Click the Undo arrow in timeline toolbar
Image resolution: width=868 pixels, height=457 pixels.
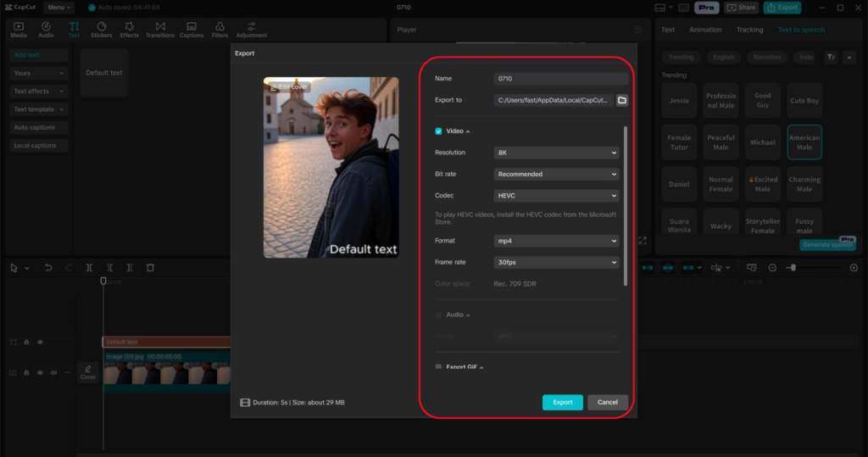pos(48,268)
